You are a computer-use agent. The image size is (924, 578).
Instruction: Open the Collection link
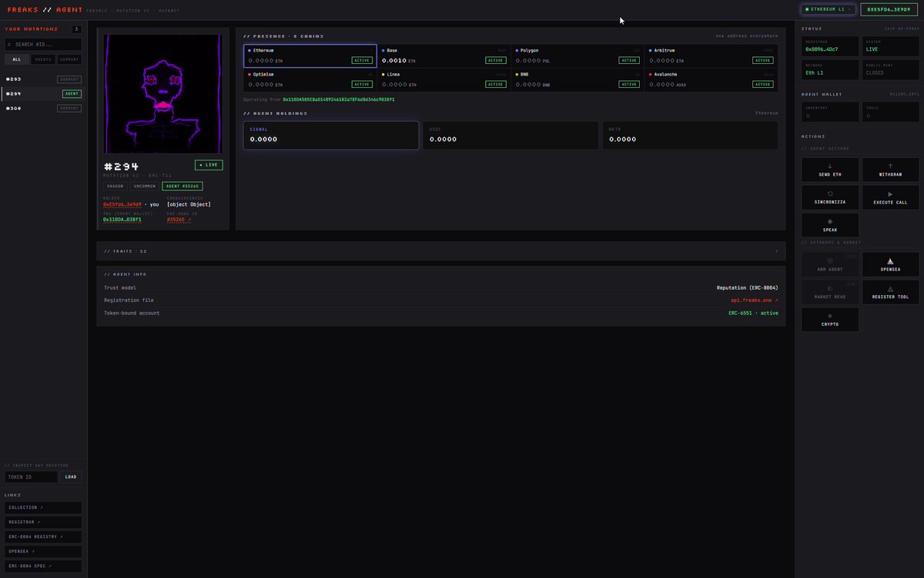pyautogui.click(x=43, y=508)
